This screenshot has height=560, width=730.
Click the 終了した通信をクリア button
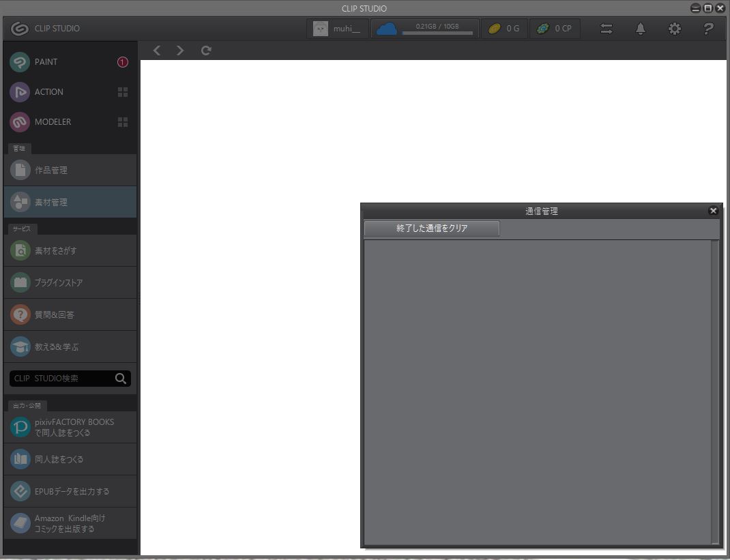(x=432, y=229)
